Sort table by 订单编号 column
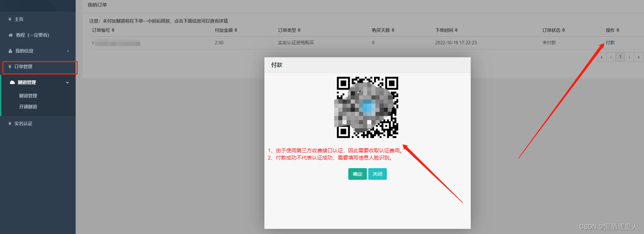 click(103, 30)
